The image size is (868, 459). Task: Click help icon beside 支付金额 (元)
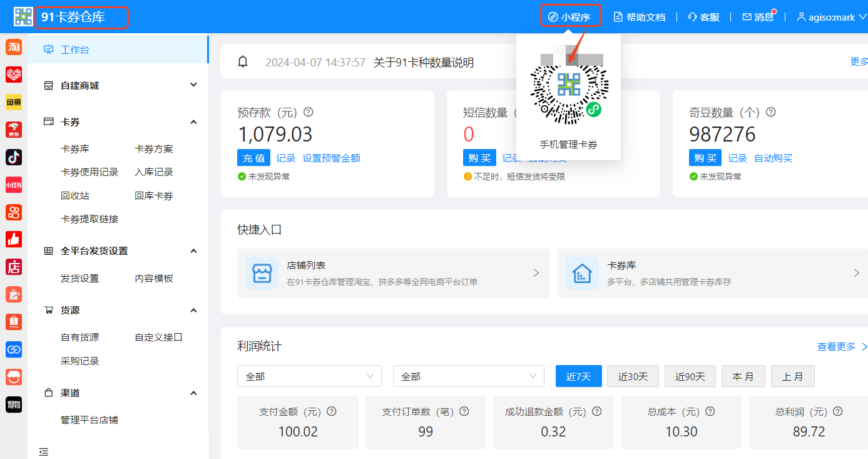tap(332, 411)
